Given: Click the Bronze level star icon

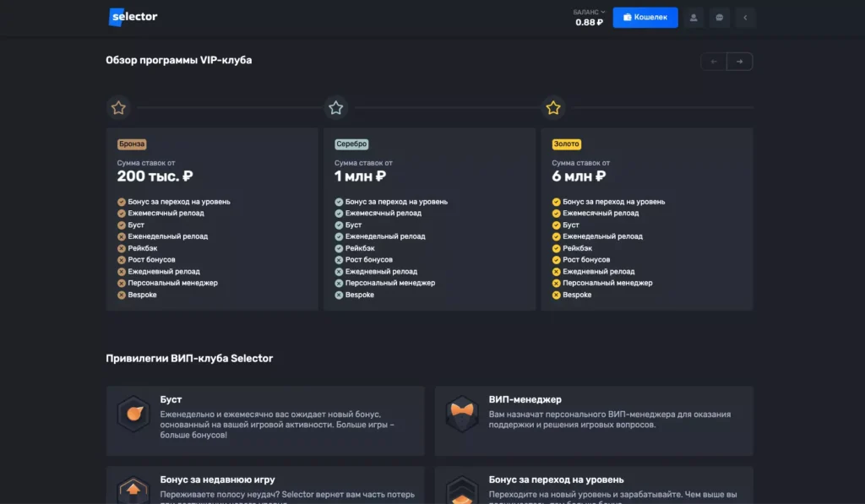Looking at the screenshot, I should [x=119, y=108].
